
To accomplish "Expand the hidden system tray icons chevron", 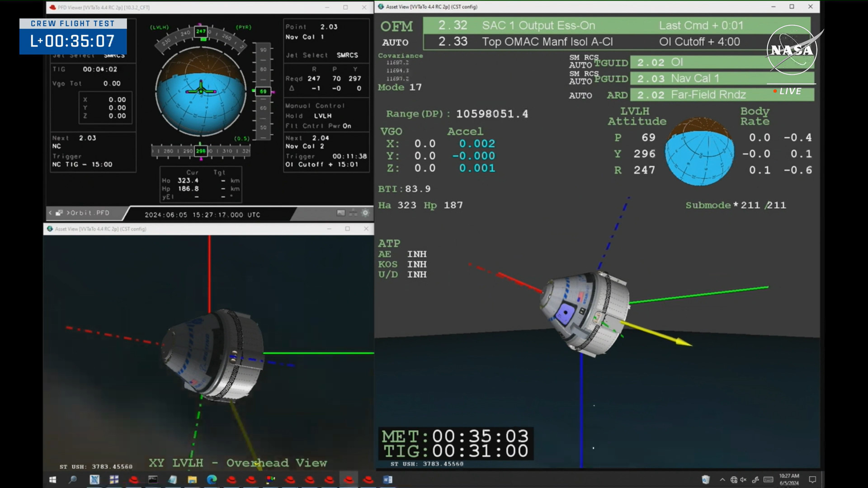I will pos(722,479).
